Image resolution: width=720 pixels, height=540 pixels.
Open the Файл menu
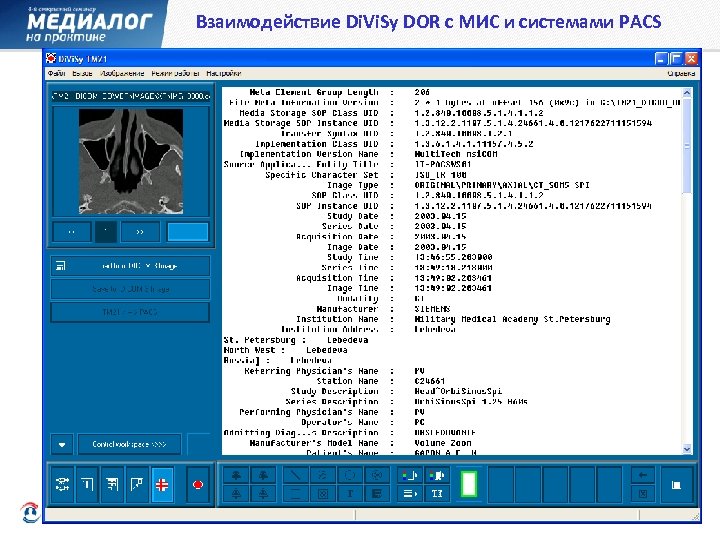pyautogui.click(x=56, y=73)
